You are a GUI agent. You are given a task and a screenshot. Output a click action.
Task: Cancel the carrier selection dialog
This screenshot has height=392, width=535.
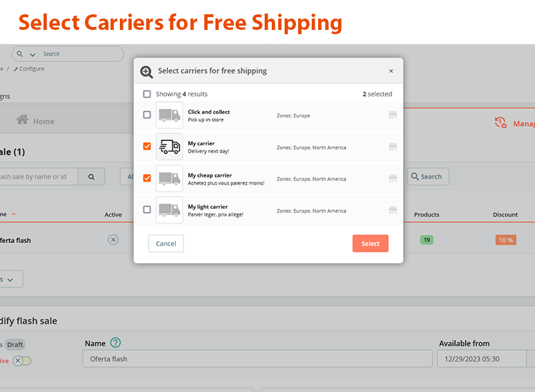tap(165, 244)
